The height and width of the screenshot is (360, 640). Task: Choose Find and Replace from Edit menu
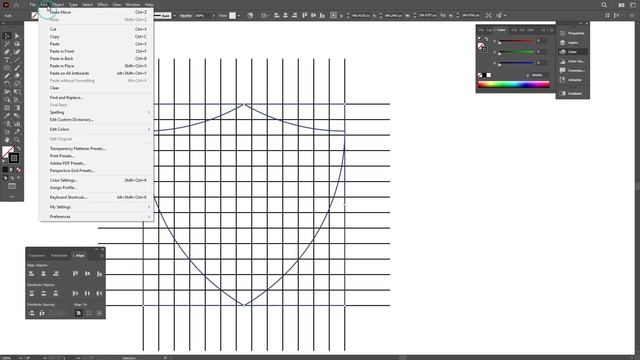point(97,98)
